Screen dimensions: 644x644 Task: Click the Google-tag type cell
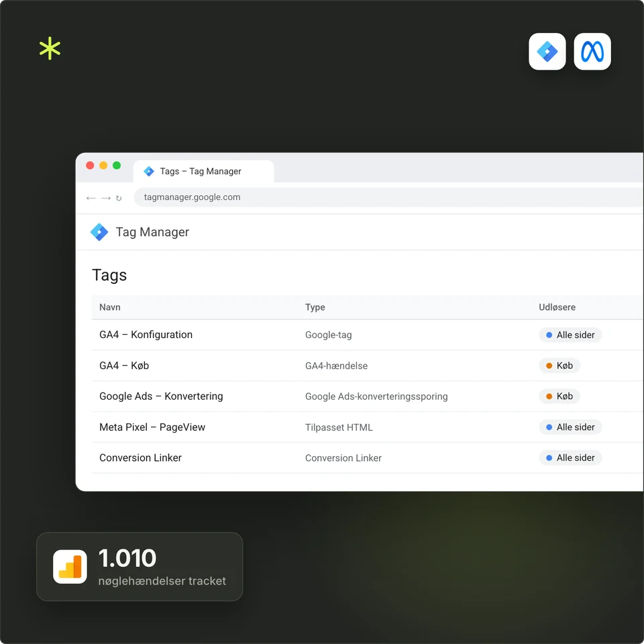tap(328, 335)
